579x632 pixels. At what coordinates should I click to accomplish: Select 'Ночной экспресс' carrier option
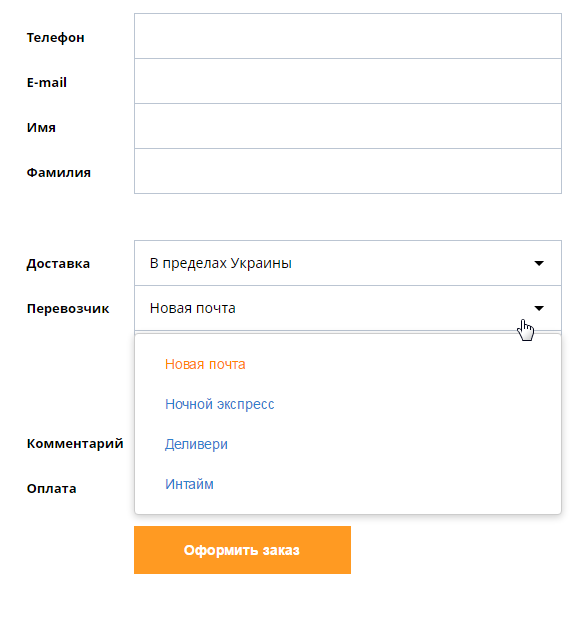[220, 404]
